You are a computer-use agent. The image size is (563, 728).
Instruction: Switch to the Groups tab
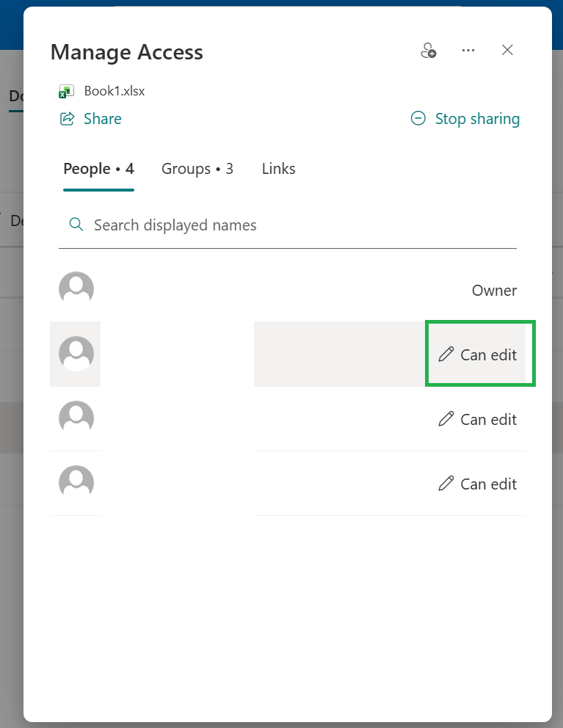pyautogui.click(x=197, y=169)
